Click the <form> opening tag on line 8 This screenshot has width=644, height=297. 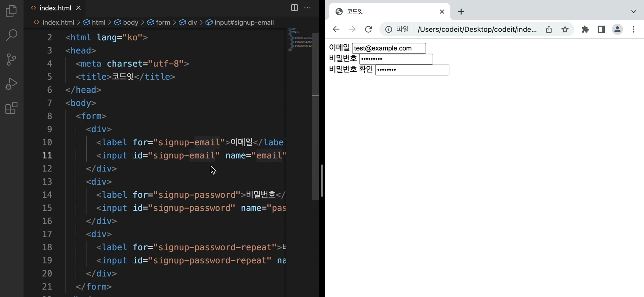[x=91, y=116]
